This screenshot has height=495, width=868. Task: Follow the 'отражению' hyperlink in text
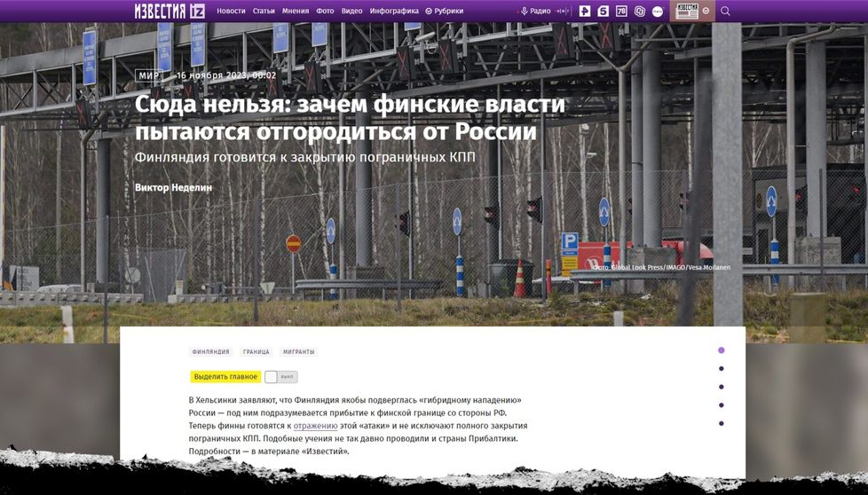point(315,426)
